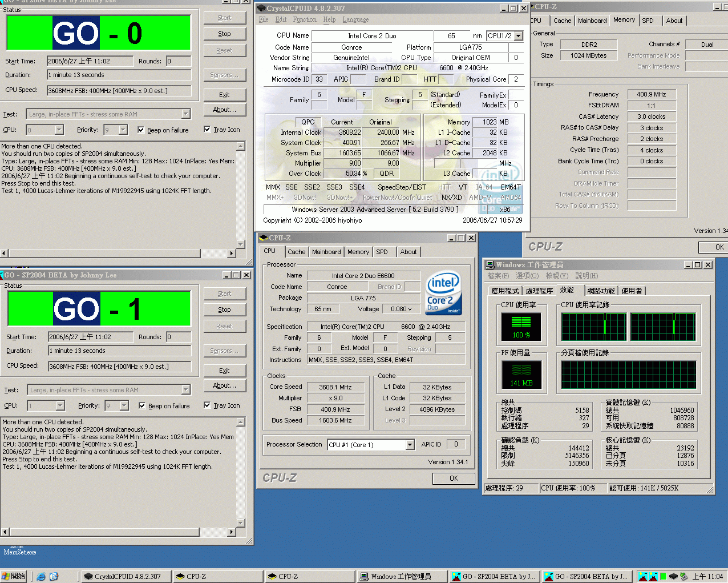
Task: Click the Core Speed value 3608.1 MHz in CPU-Z
Action: pos(335,387)
